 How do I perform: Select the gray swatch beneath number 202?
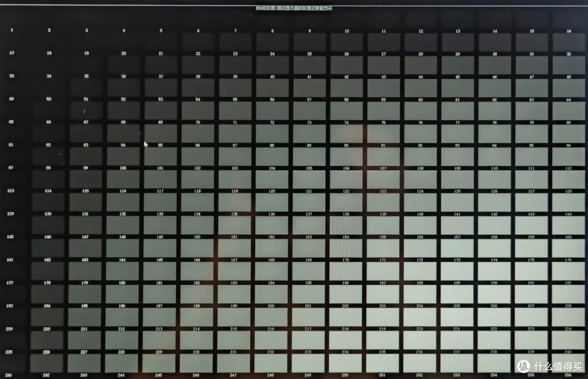point(345,317)
